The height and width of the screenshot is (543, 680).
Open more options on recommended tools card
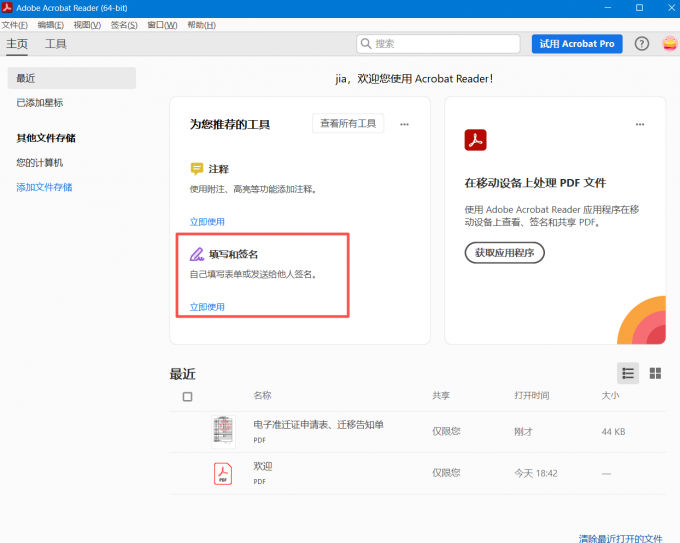pyautogui.click(x=404, y=124)
